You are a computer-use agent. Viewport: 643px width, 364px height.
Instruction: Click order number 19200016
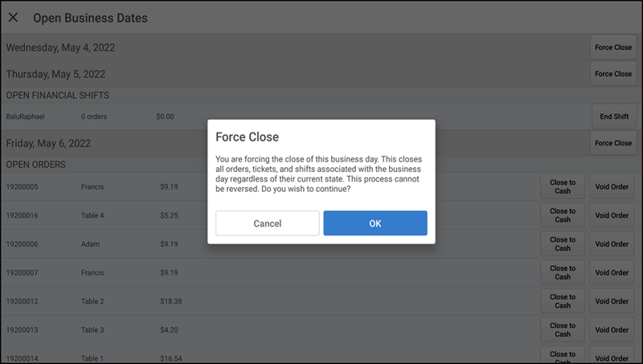[23, 215]
